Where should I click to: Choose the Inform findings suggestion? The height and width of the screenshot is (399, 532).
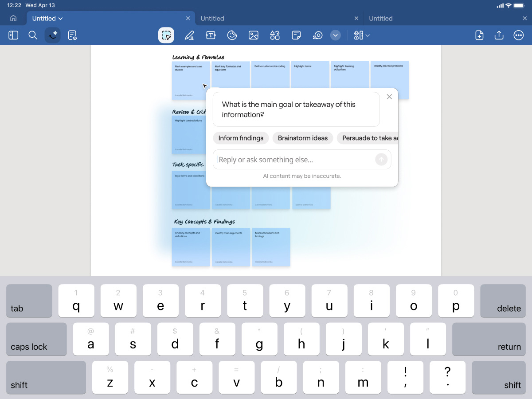point(241,138)
